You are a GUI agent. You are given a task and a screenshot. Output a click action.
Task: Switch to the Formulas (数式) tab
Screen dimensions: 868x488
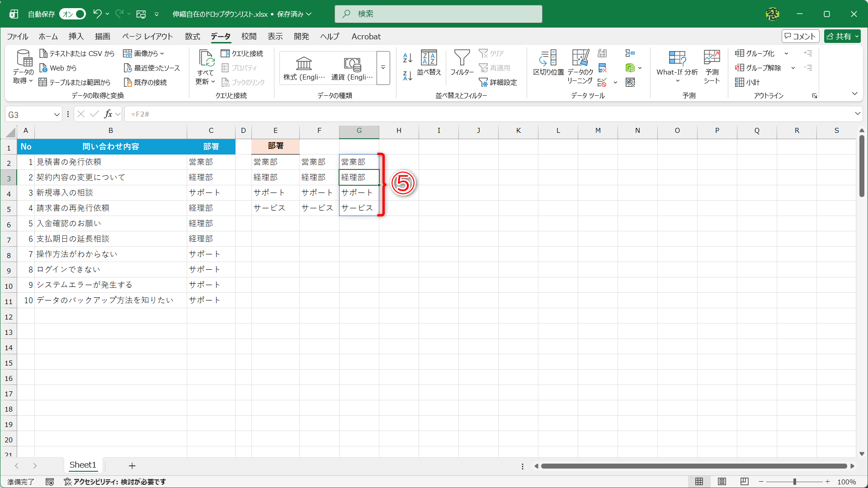click(x=192, y=37)
